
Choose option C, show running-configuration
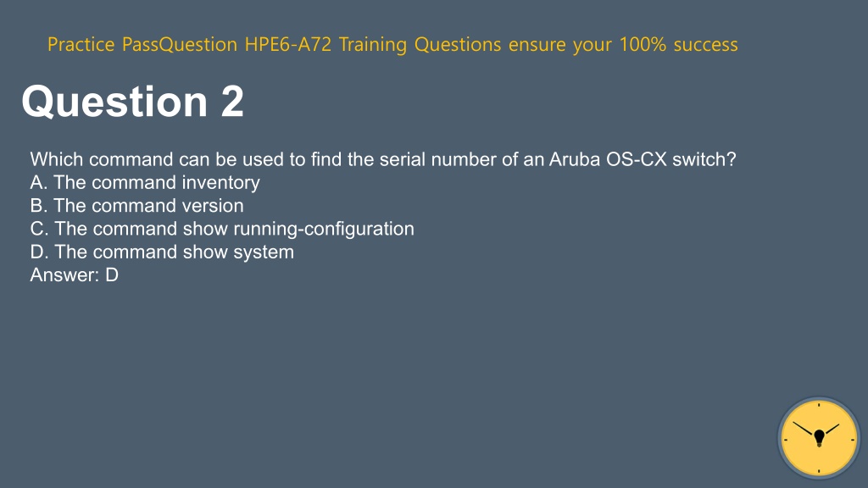tap(222, 229)
